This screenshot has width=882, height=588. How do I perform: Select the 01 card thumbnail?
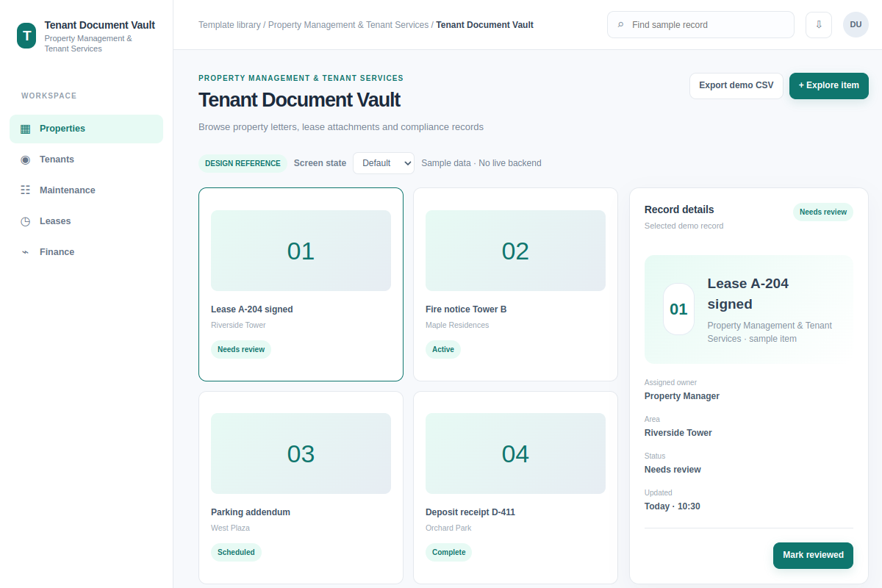(x=301, y=251)
